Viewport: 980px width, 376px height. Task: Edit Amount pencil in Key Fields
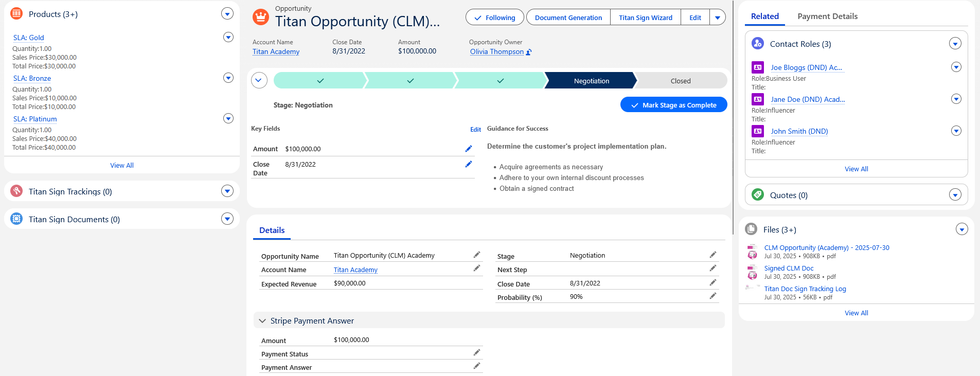click(469, 149)
